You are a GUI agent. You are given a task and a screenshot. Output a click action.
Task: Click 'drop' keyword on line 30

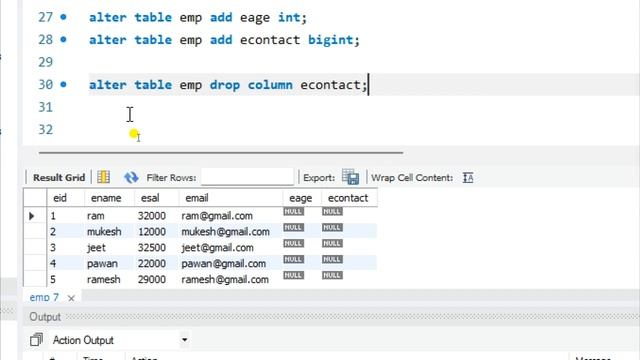click(224, 85)
